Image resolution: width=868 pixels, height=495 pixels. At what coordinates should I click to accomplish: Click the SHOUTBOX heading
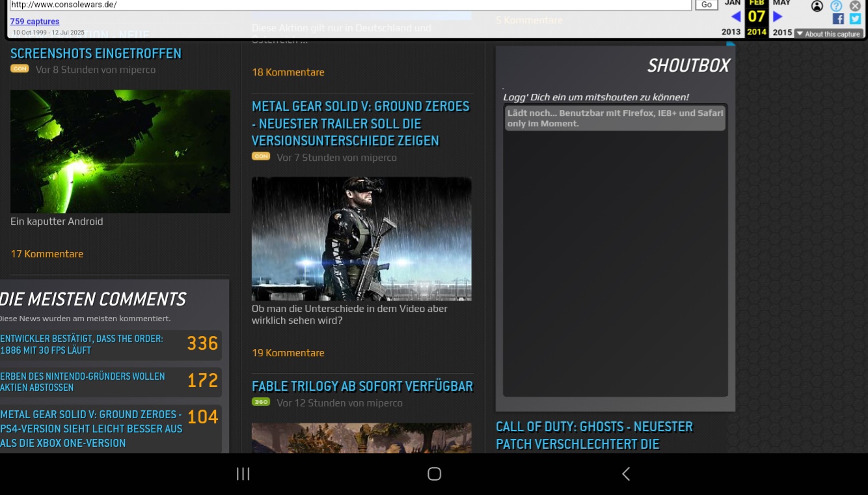[x=688, y=65]
